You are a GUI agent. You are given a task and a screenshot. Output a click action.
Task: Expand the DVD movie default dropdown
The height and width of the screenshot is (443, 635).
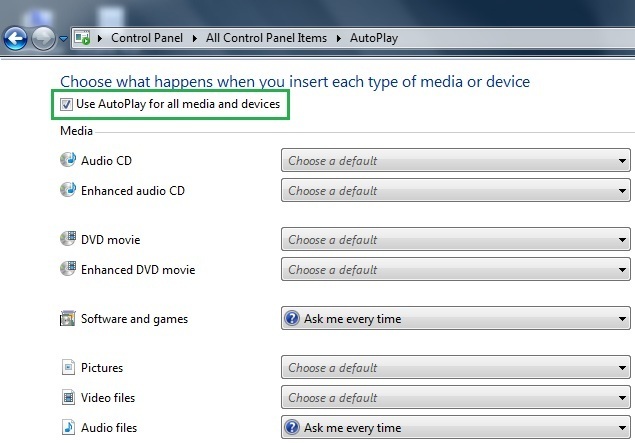[455, 240]
